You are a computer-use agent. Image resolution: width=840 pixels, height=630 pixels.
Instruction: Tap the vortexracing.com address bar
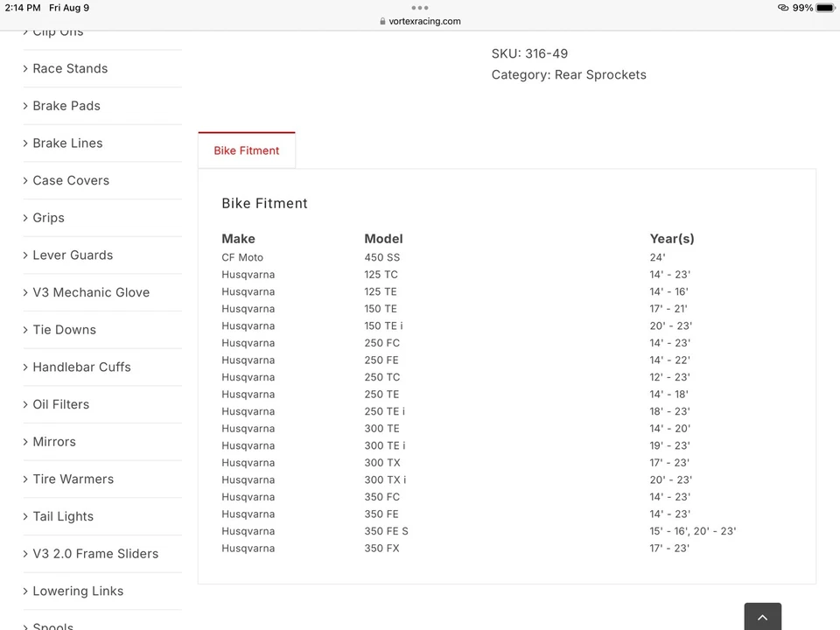420,21
